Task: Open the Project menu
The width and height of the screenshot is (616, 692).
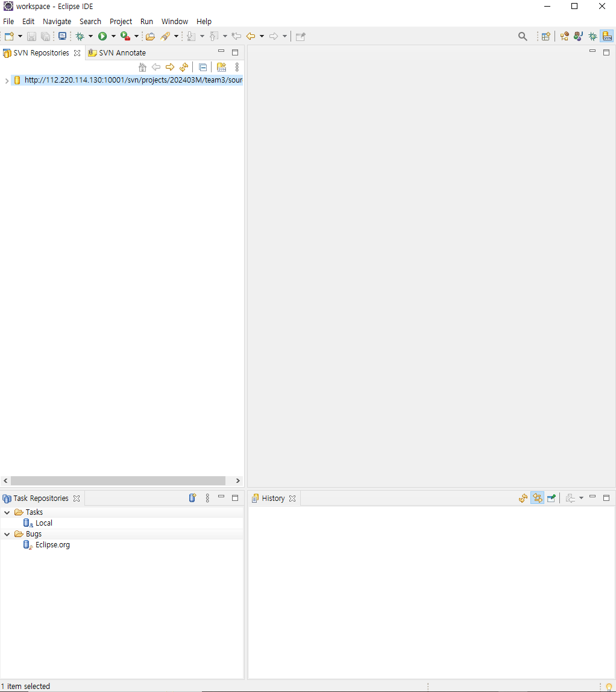Action: pos(121,21)
